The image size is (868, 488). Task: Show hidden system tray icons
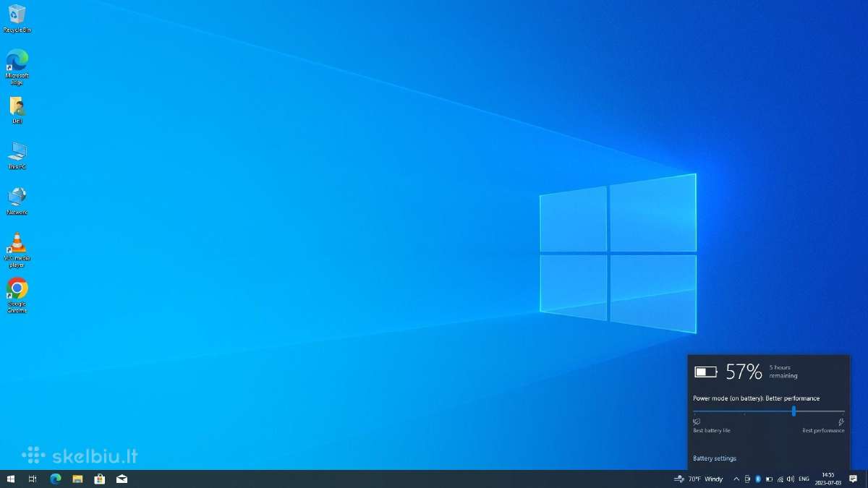(x=736, y=479)
